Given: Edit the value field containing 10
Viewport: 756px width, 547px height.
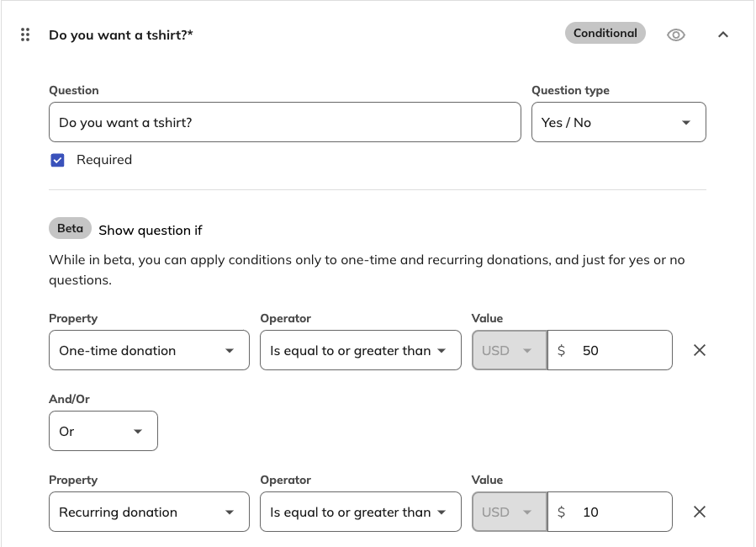Looking at the screenshot, I should tap(610, 512).
